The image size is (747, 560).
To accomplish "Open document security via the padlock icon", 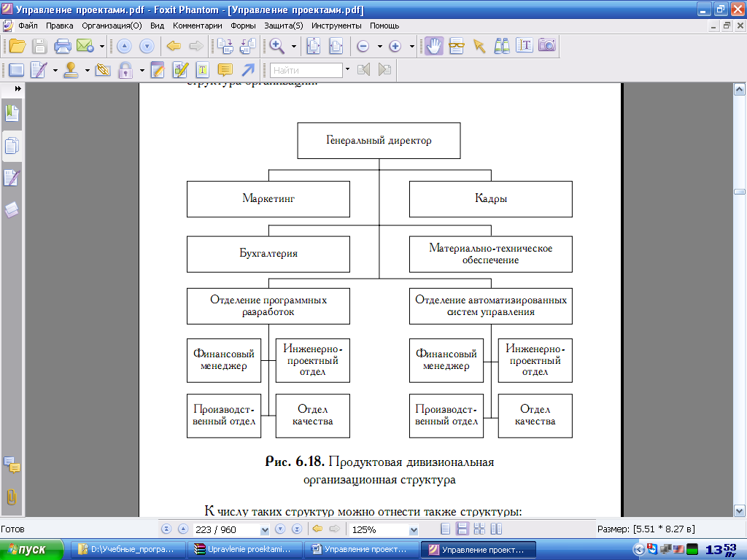I will click(125, 70).
